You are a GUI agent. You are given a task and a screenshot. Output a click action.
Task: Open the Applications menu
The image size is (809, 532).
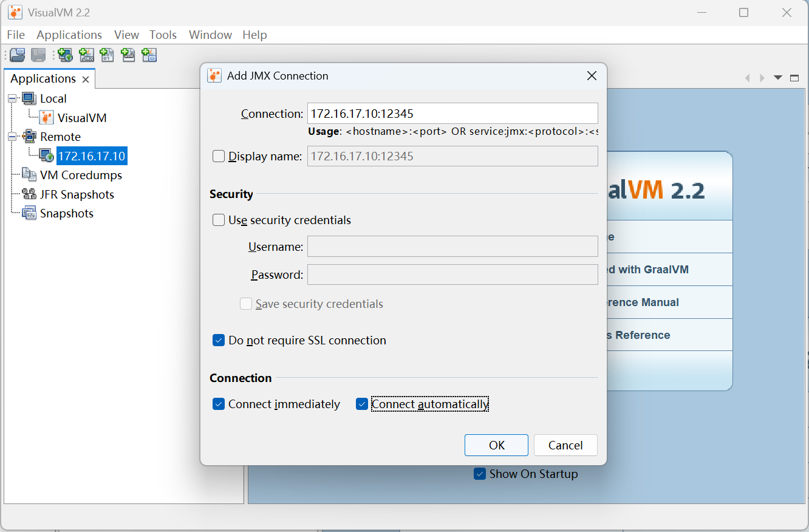(x=69, y=35)
